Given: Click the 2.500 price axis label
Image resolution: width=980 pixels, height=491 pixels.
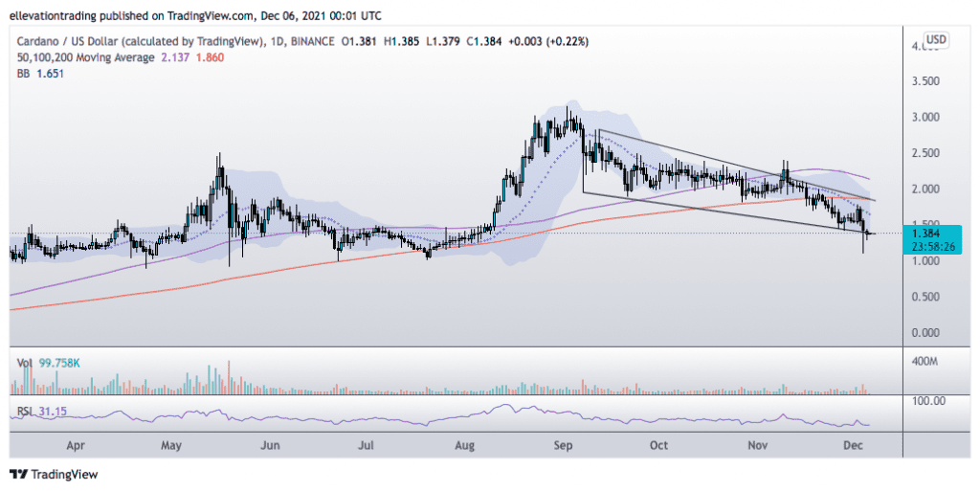Looking at the screenshot, I should pos(926,153).
